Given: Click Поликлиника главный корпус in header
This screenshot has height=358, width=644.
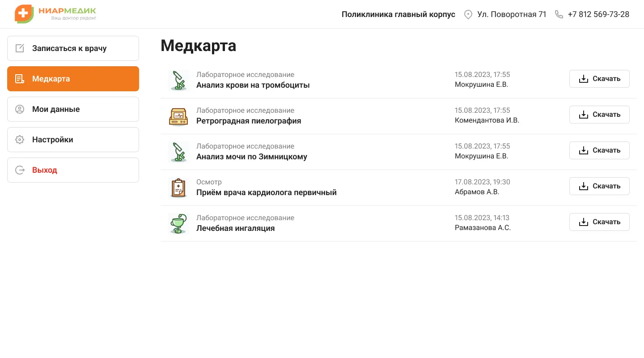Looking at the screenshot, I should pyautogui.click(x=398, y=14).
